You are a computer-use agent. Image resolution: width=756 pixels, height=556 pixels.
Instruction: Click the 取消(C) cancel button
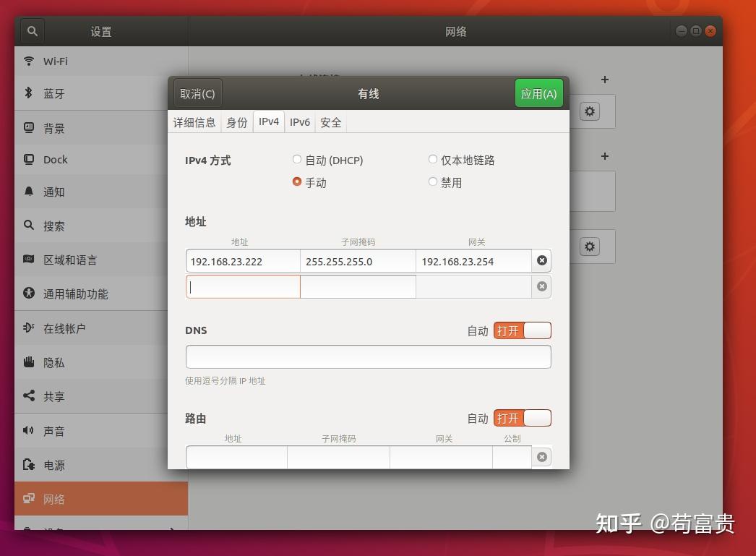tap(198, 93)
